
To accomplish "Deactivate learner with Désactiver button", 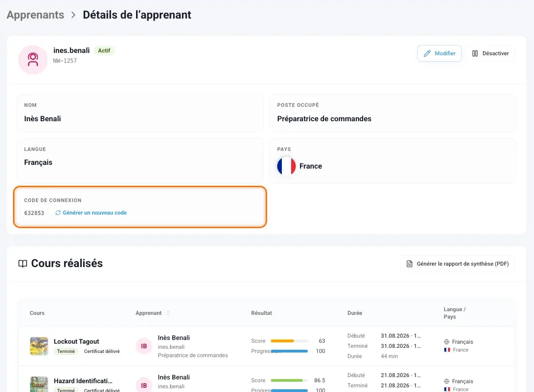I will click(x=490, y=53).
